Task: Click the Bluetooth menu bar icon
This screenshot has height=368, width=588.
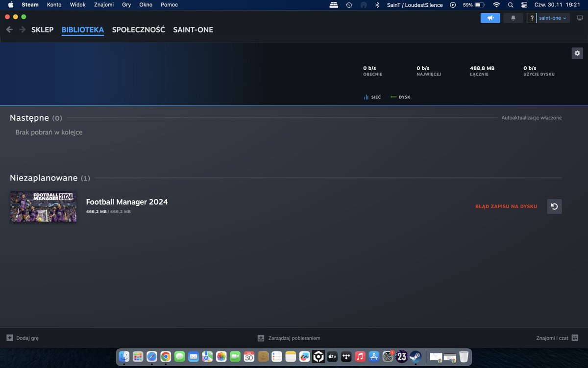Action: click(x=377, y=5)
